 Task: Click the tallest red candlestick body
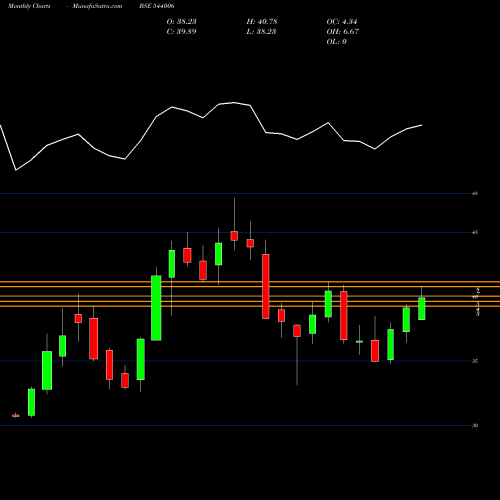(266, 286)
